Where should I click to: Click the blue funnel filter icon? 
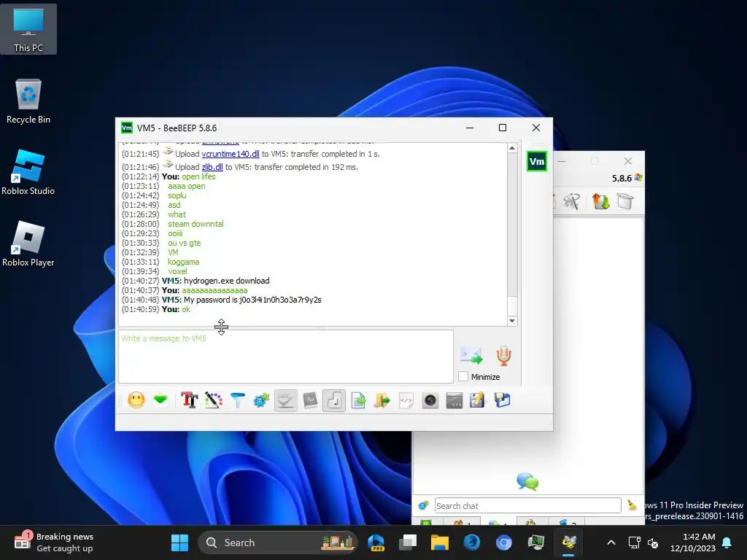[237, 400]
